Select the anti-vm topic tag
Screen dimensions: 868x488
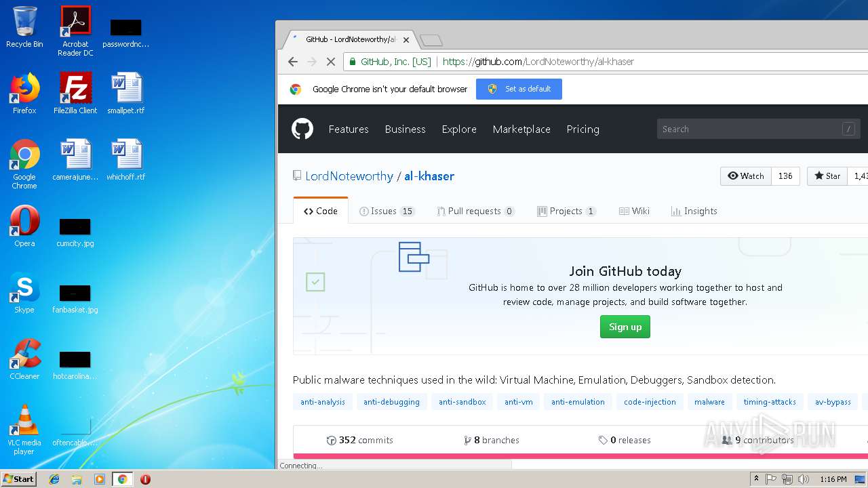518,402
